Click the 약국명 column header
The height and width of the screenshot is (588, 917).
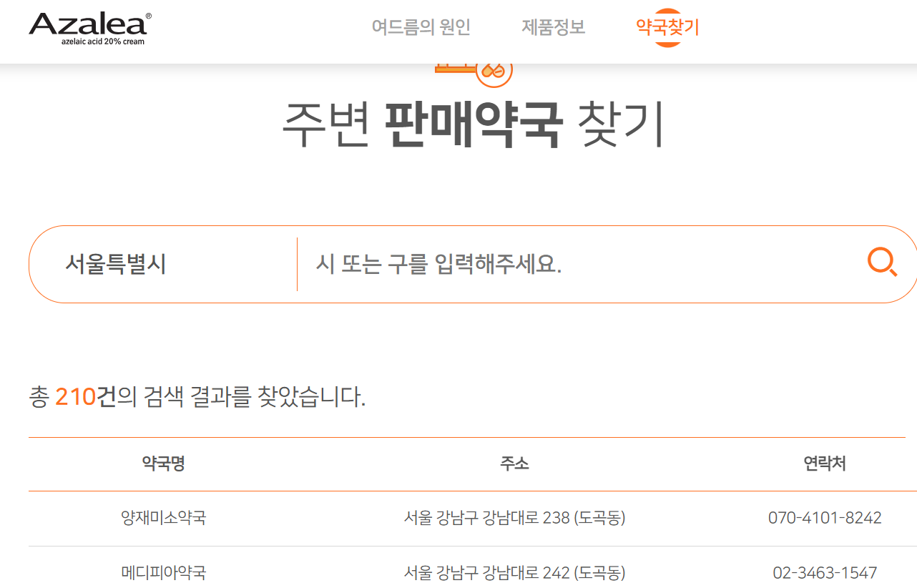click(x=162, y=464)
